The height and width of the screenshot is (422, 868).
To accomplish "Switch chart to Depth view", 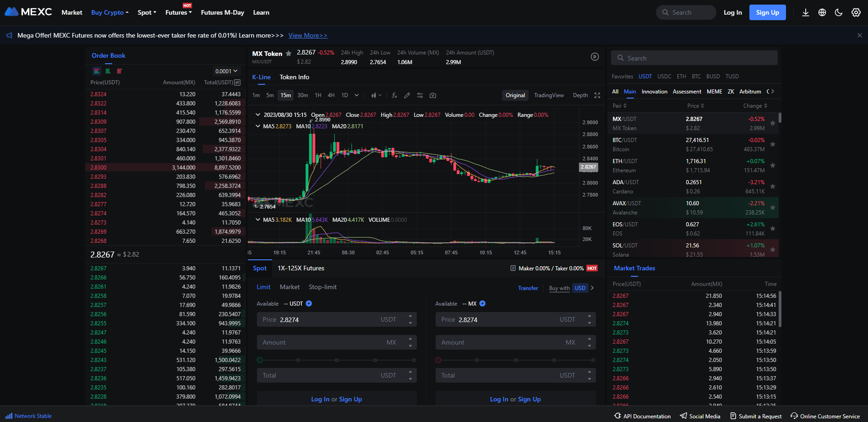I will tap(580, 95).
